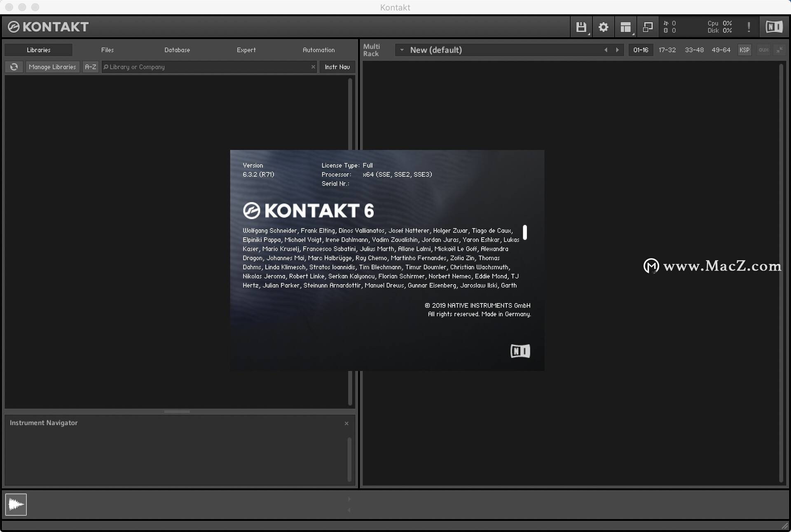
Task: Switch to the Files tab
Action: point(108,50)
